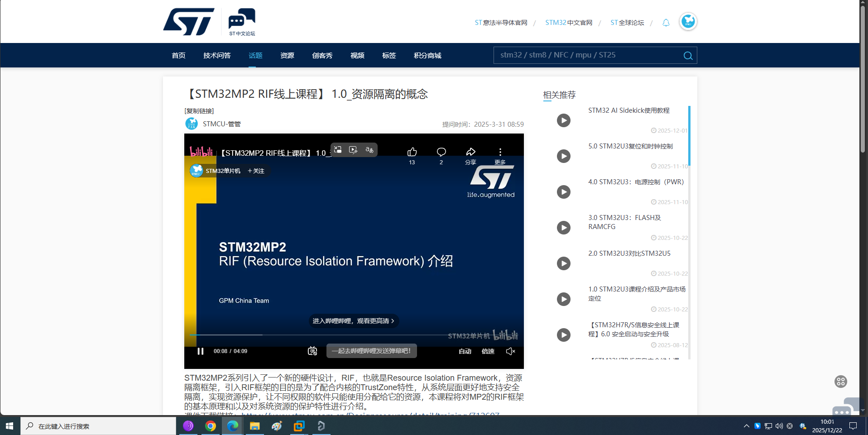Open File Explorer from the taskbar

[255, 426]
